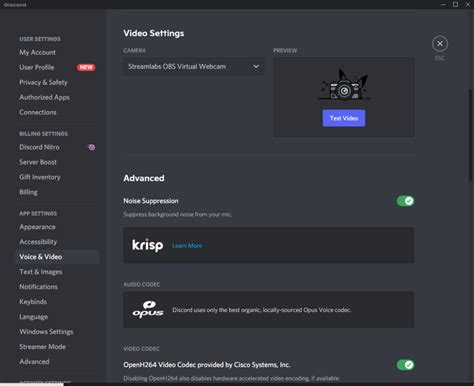
Task: Click the Noise Suppression label
Action: pos(151,201)
